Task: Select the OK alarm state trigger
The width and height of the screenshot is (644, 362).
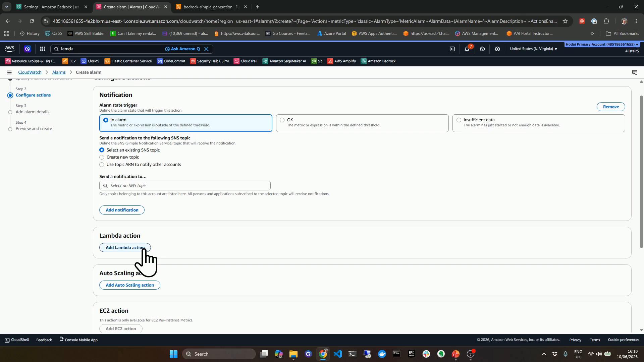Action: click(x=362, y=123)
